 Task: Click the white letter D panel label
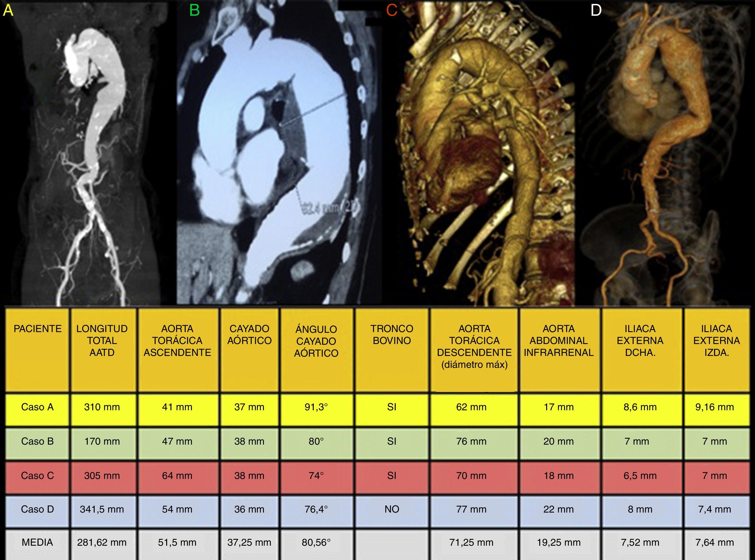pyautogui.click(x=596, y=10)
